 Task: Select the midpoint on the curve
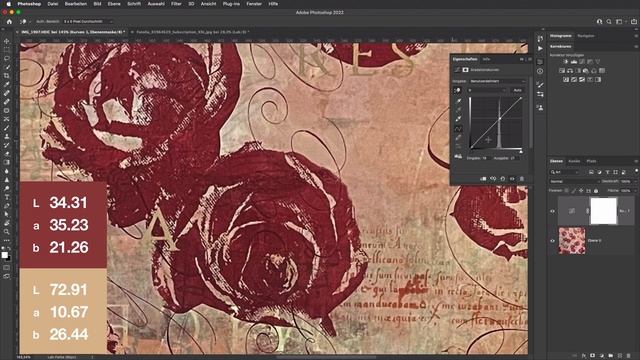[500, 119]
